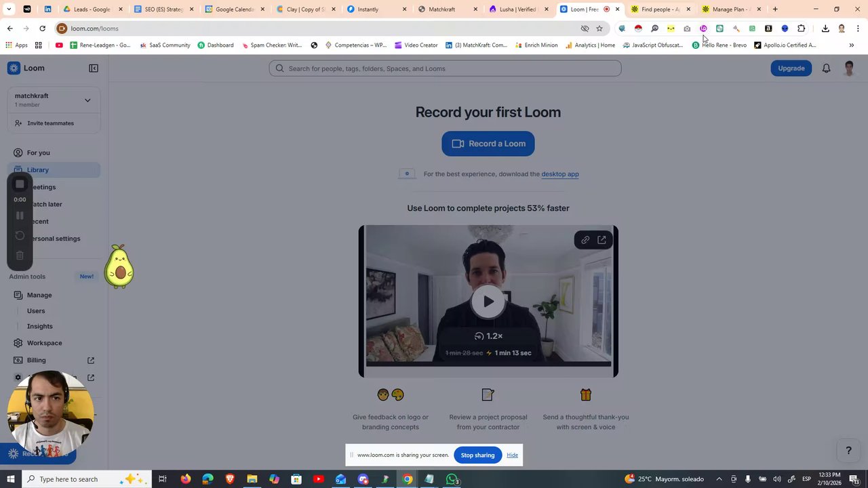Open the desktop app link
Image resolution: width=868 pixels, height=488 pixels.
pos(559,174)
